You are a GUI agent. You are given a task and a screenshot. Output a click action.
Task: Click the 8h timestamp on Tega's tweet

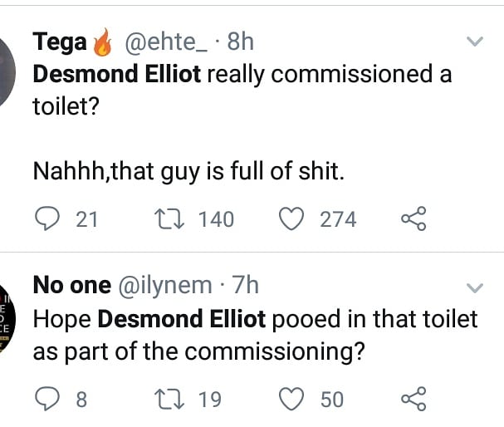(x=241, y=40)
